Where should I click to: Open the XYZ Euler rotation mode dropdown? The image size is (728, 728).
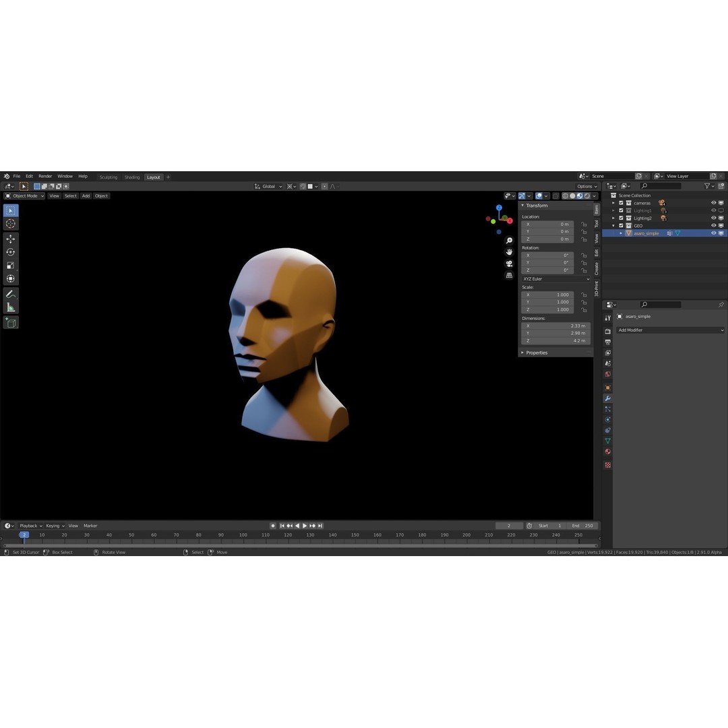[555, 278]
